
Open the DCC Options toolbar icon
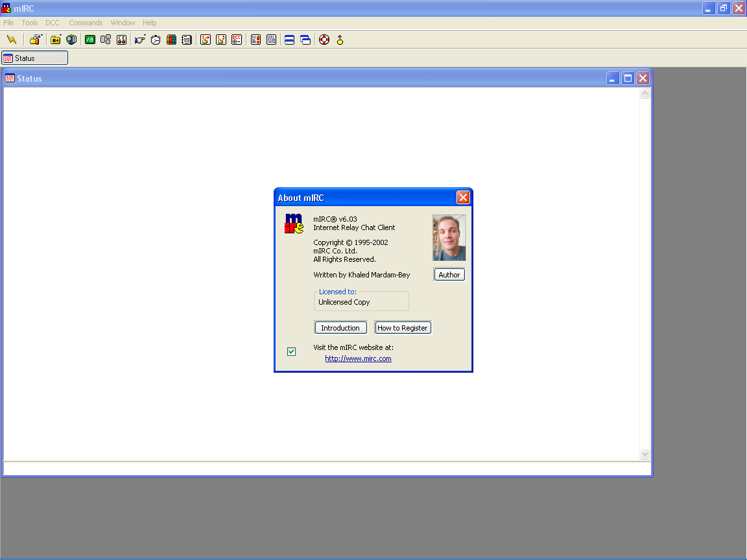237,40
